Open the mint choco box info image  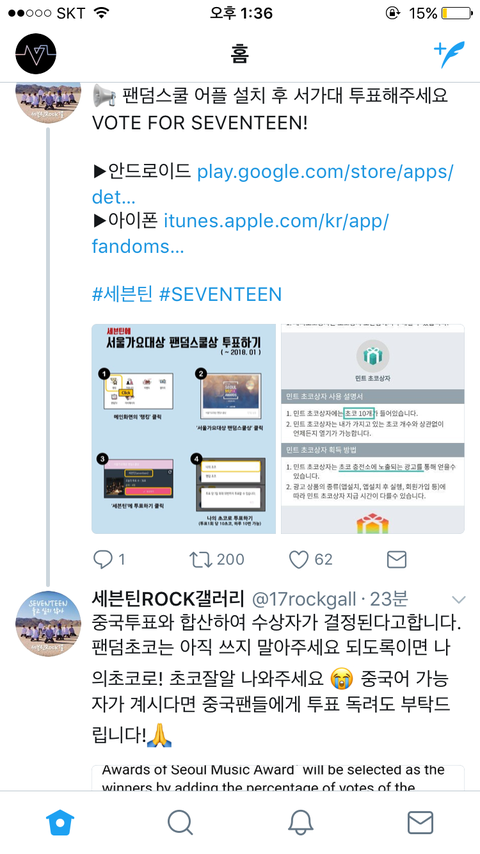[x=373, y=429]
